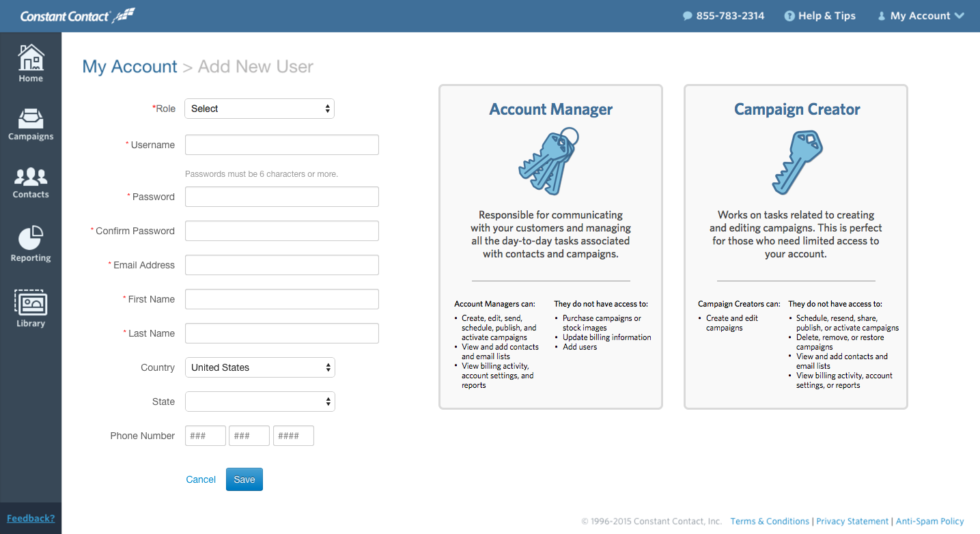Open Terms & Conditions link
980x534 pixels.
pyautogui.click(x=770, y=521)
